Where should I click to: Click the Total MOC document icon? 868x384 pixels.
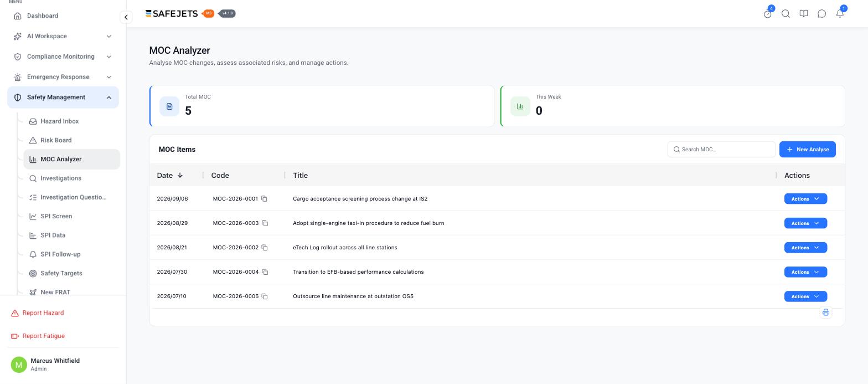point(169,106)
